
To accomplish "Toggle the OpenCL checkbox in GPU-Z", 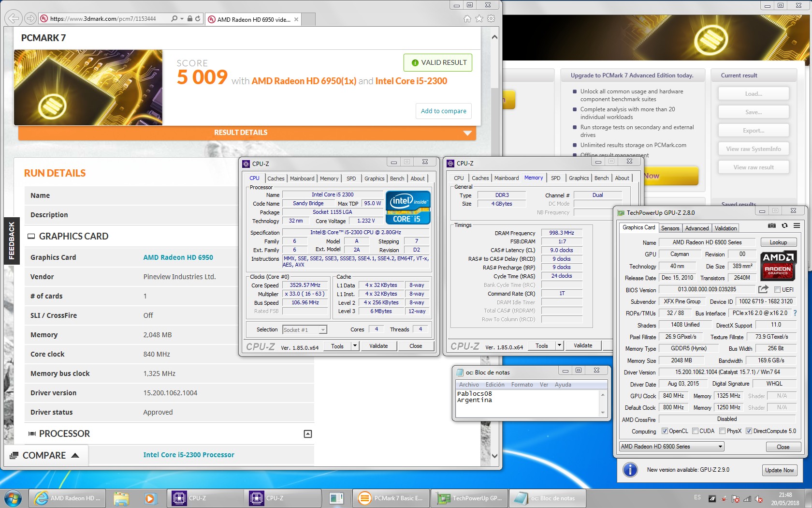I will (665, 431).
